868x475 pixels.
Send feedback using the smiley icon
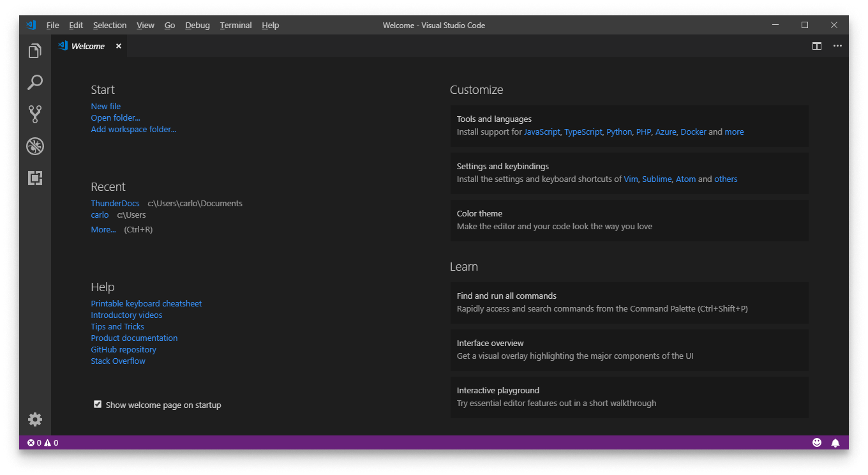coord(816,442)
